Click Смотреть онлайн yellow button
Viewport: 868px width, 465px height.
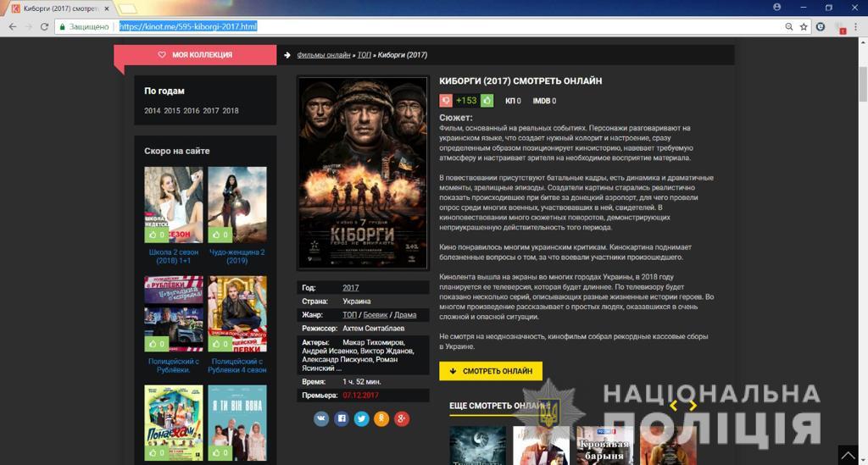[491, 371]
